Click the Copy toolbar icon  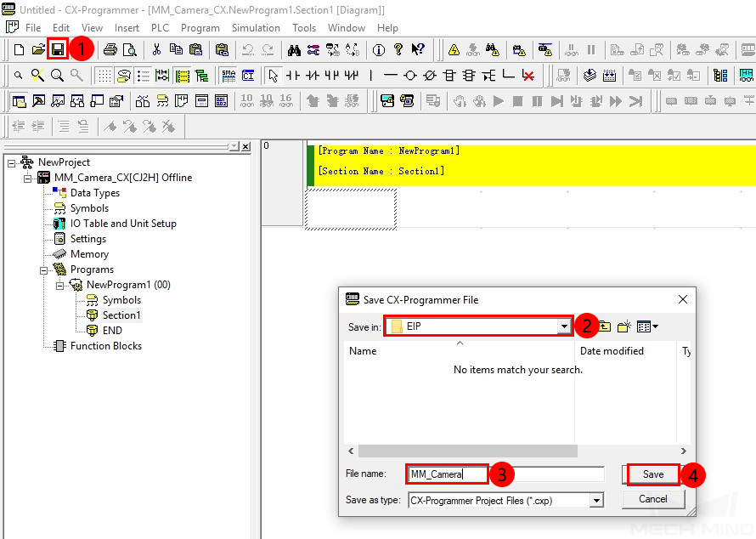(x=176, y=49)
